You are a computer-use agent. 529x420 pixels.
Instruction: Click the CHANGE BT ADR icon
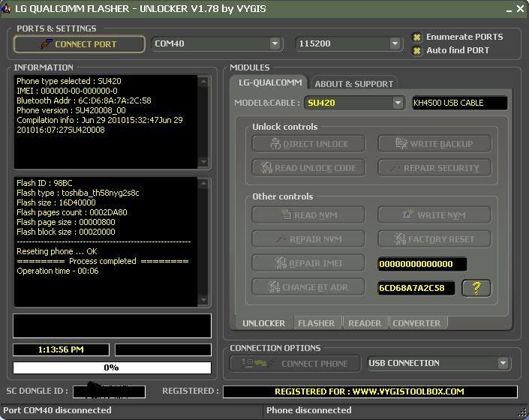[274, 286]
